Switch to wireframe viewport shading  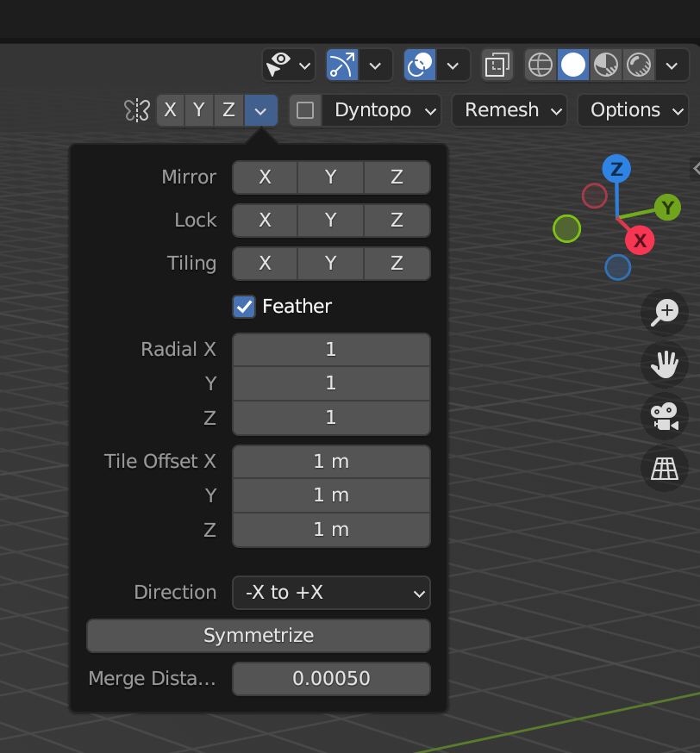(541, 65)
